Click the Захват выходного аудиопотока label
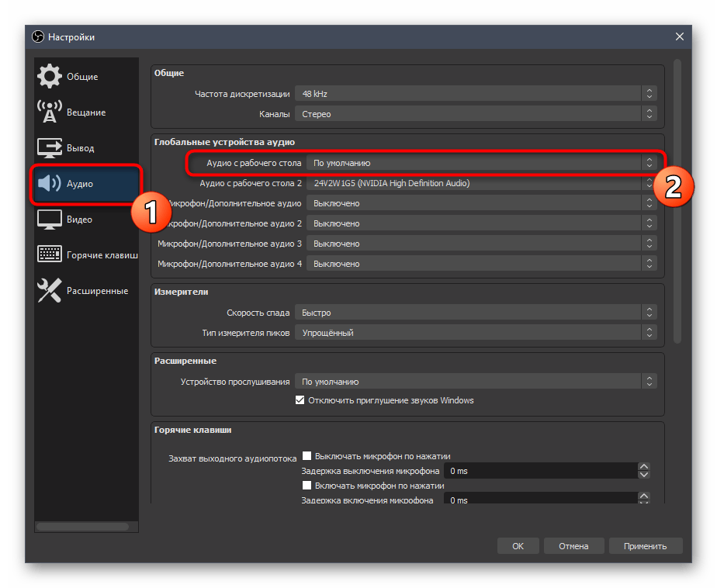The image size is (717, 588). [x=232, y=458]
